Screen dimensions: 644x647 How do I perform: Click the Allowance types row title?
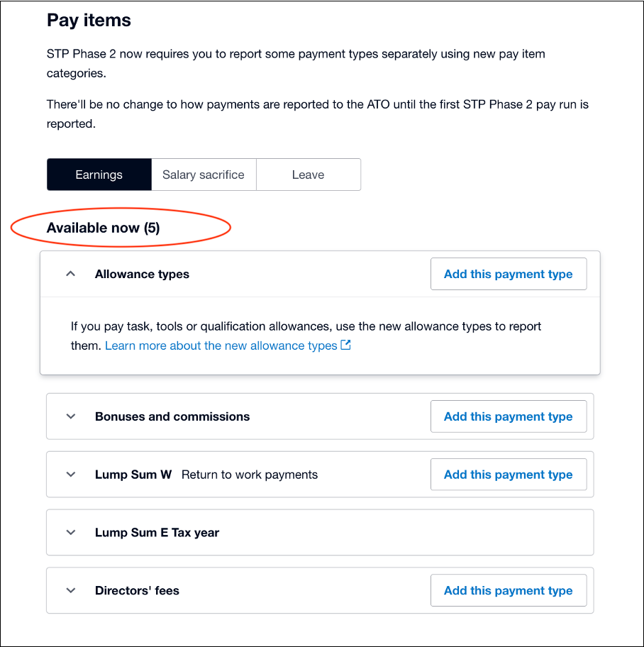pyautogui.click(x=142, y=274)
